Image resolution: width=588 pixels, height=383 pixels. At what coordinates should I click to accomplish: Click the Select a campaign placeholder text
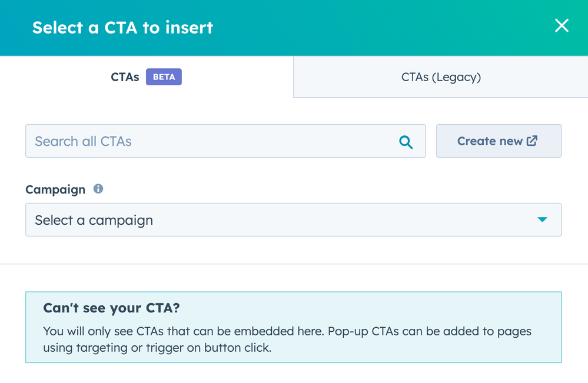94,219
